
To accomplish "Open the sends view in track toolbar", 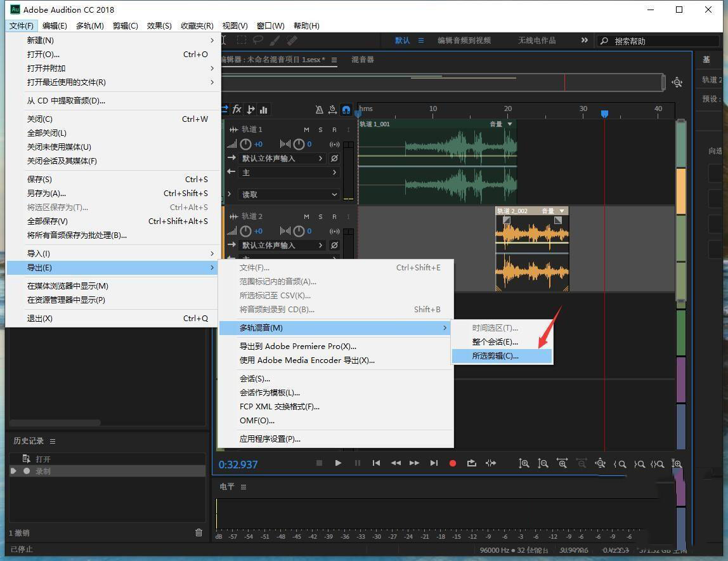I will click(250, 109).
